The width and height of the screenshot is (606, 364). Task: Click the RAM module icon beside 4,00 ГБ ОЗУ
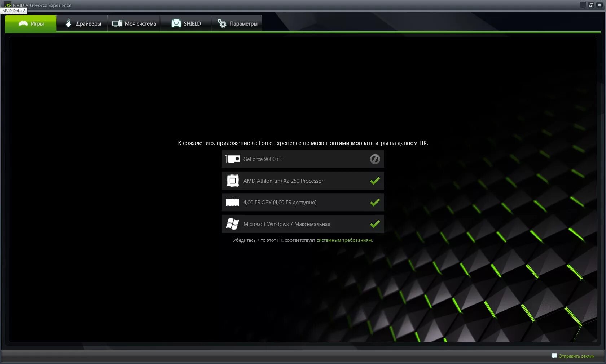pyautogui.click(x=233, y=202)
